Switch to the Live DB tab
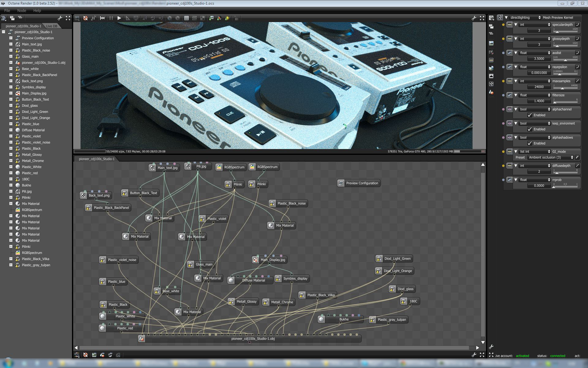Viewport: 588px width, 368px height. point(51,26)
